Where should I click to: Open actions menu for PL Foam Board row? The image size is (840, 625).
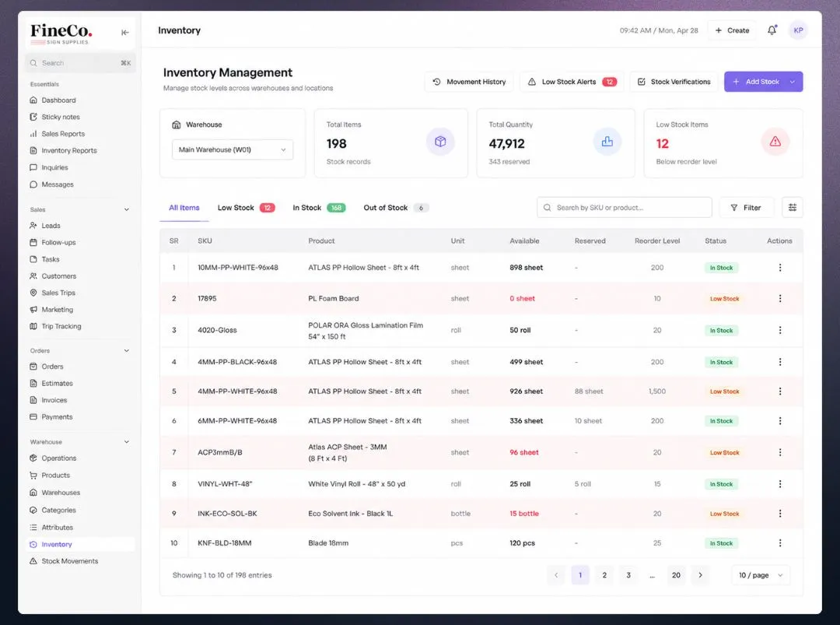780,299
